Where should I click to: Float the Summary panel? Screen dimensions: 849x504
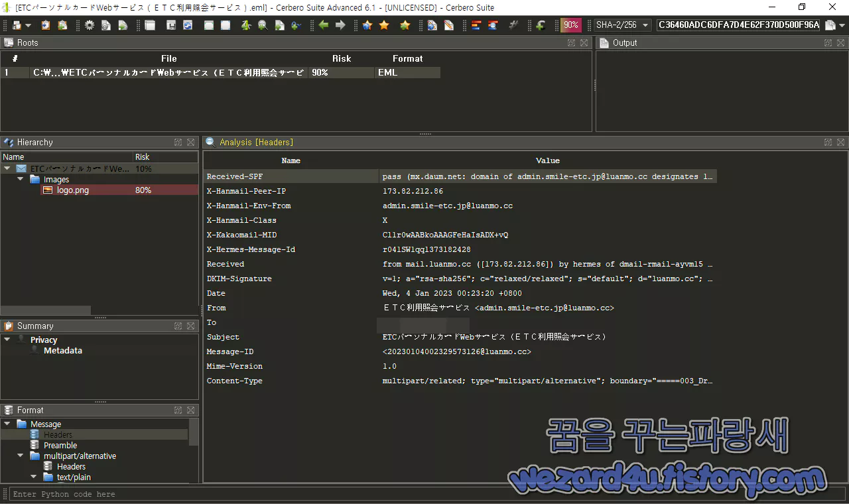pyautogui.click(x=178, y=326)
